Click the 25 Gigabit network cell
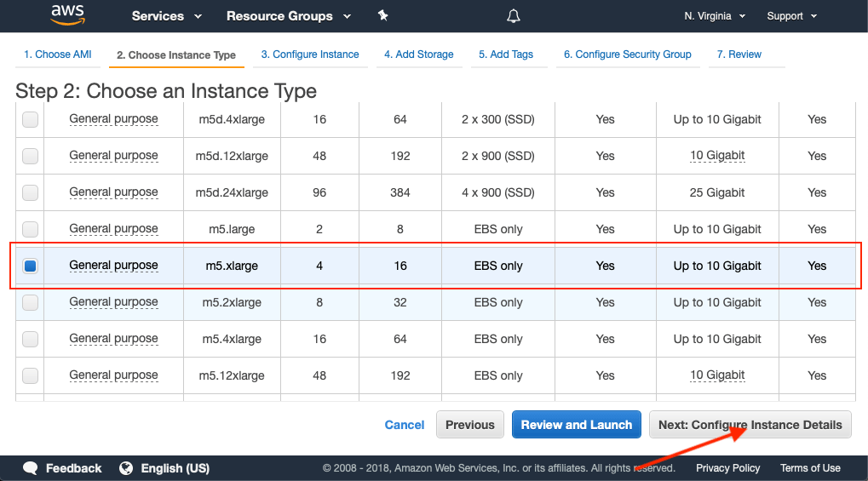Image resolution: width=868 pixels, height=481 pixels. [717, 192]
